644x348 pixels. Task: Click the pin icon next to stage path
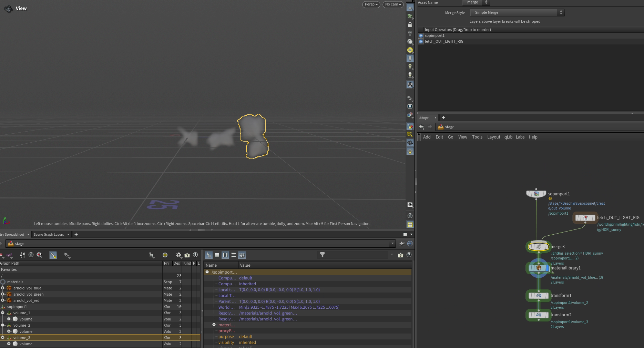pyautogui.click(x=402, y=244)
